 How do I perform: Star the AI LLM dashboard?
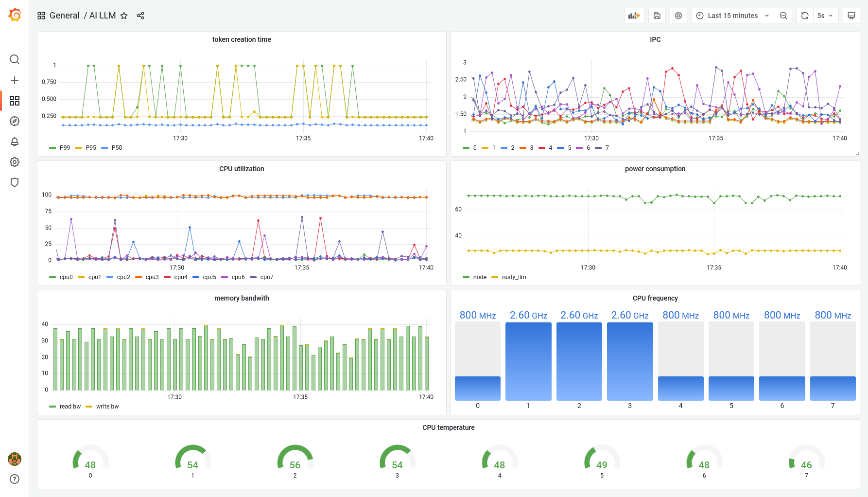click(124, 16)
